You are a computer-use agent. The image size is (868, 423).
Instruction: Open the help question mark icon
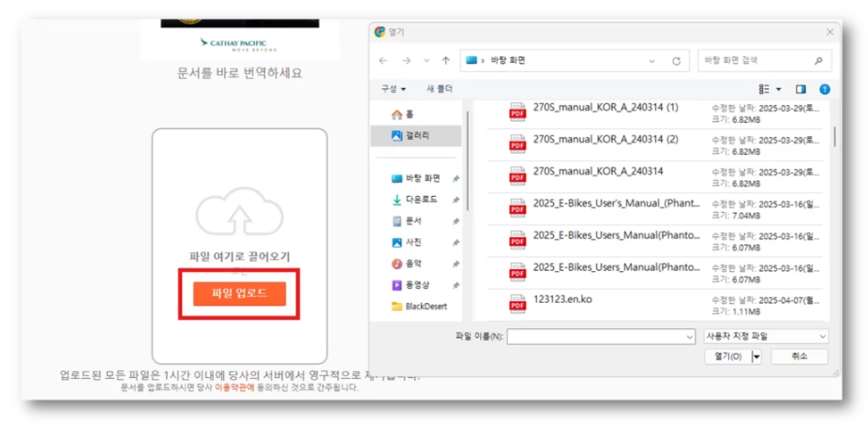point(825,89)
